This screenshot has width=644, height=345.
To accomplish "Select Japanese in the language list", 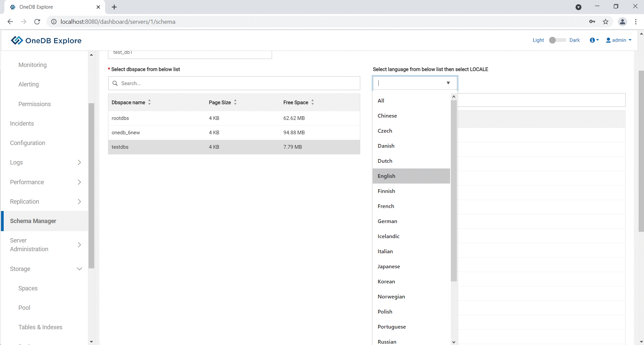I will (389, 267).
